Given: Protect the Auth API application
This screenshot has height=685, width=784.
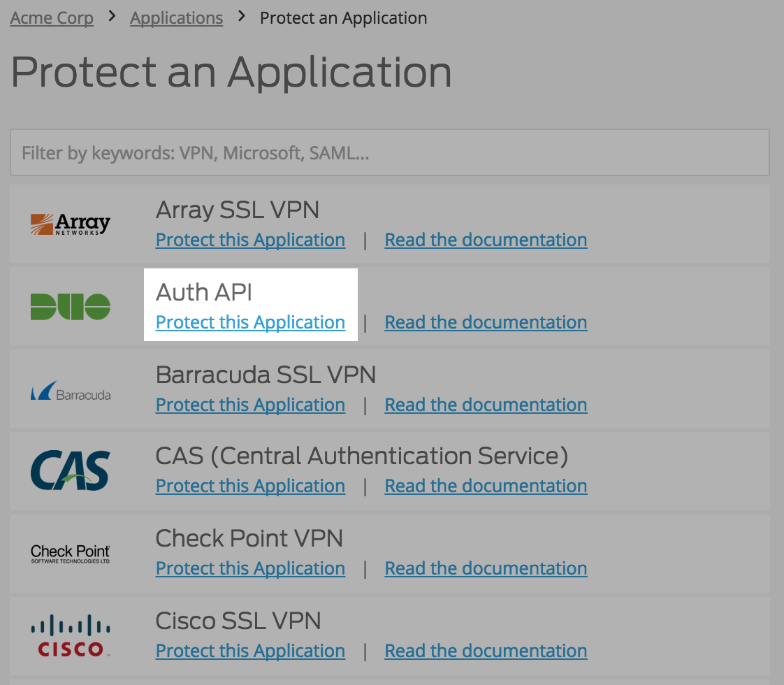Looking at the screenshot, I should pyautogui.click(x=250, y=322).
